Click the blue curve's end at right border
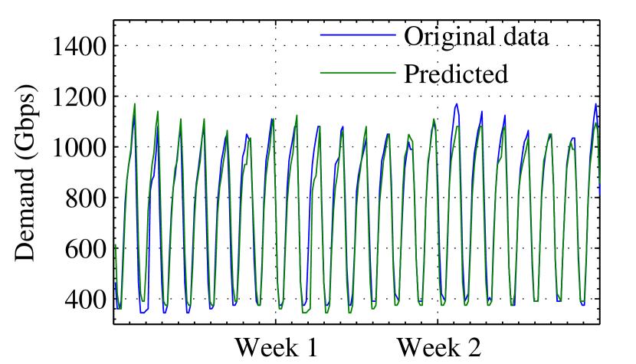The image size is (636, 364). point(599,194)
